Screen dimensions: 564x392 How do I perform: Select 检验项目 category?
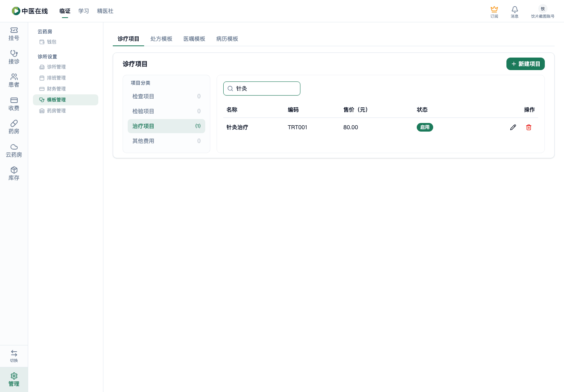166,111
